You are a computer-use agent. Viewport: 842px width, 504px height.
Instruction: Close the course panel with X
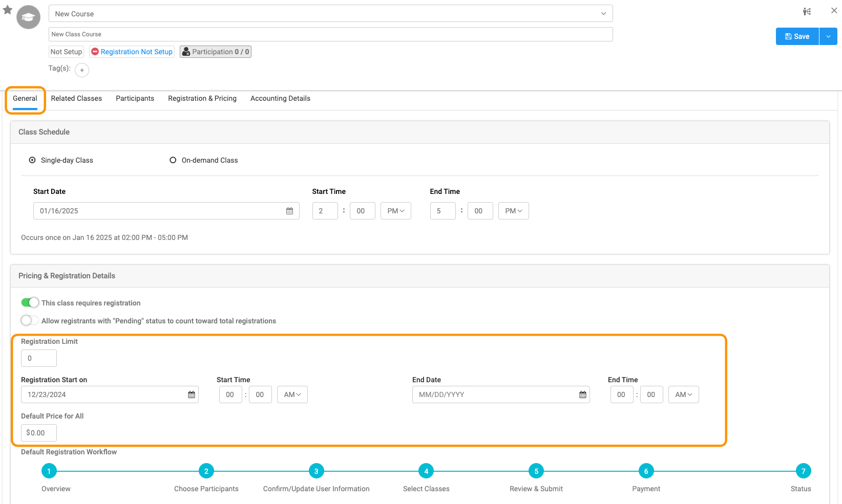[834, 10]
